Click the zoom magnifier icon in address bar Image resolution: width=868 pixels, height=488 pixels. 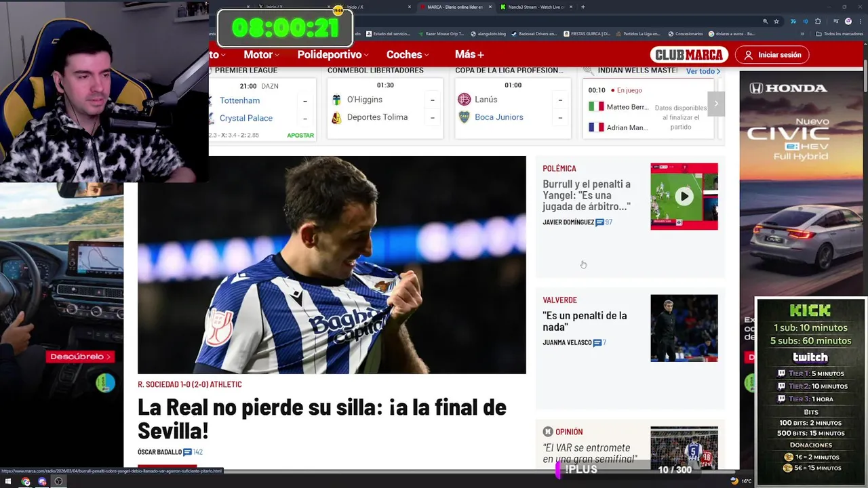[765, 21]
